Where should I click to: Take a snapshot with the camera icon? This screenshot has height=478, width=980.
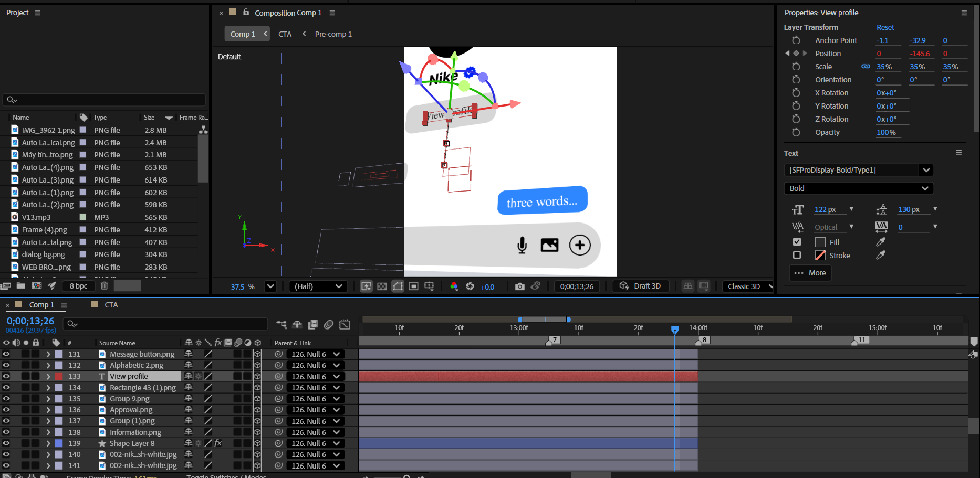point(519,286)
